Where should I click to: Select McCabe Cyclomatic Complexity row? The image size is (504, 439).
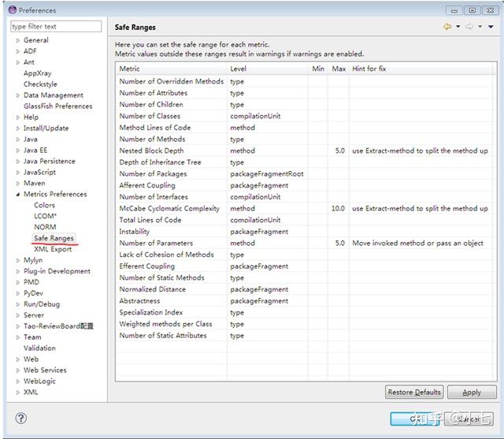pos(304,208)
